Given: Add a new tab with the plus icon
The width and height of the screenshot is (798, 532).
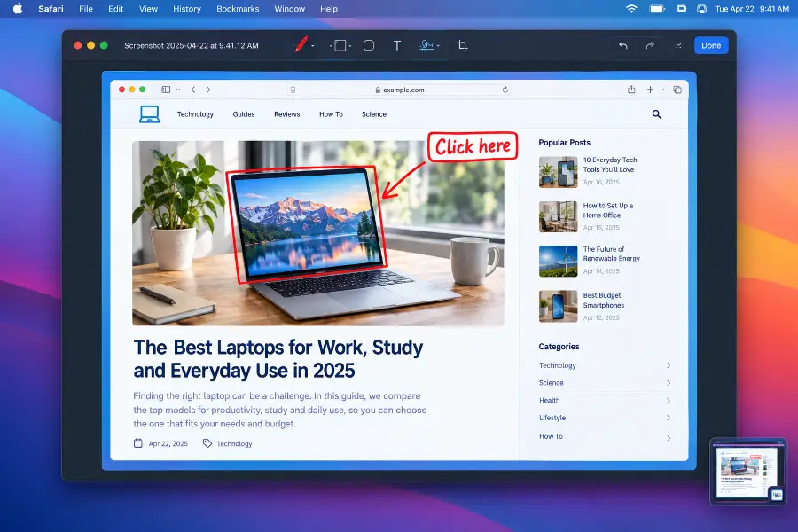Looking at the screenshot, I should pos(650,90).
